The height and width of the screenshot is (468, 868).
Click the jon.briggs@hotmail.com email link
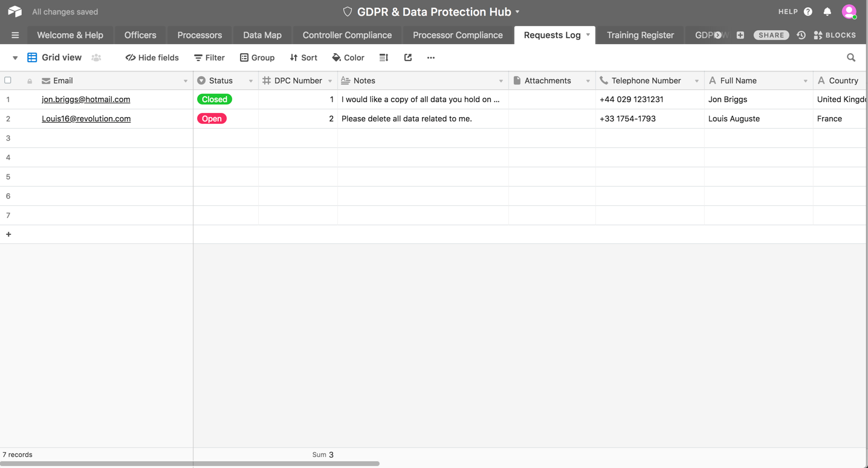(x=86, y=99)
